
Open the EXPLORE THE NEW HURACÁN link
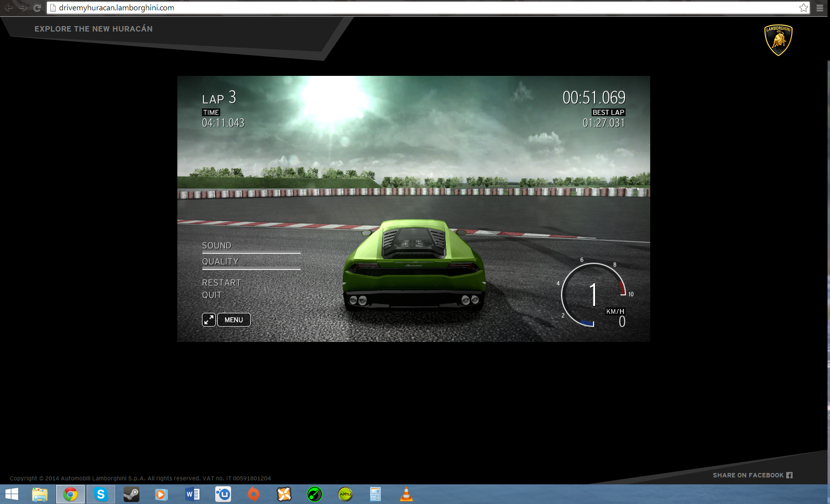click(x=94, y=29)
